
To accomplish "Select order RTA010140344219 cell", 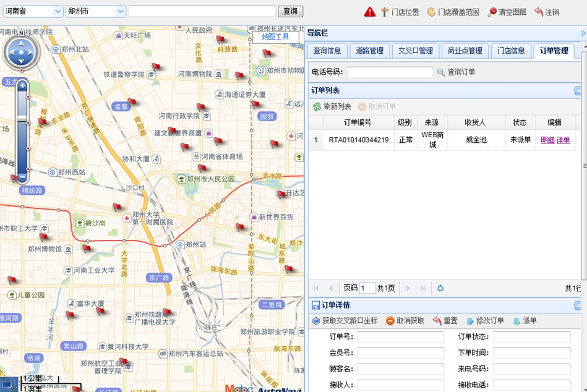I will tap(359, 140).
